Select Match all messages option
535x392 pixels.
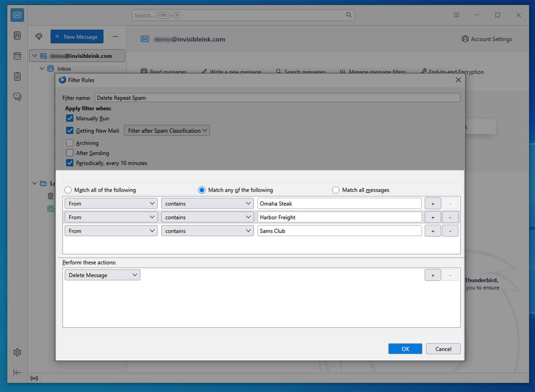[336, 190]
